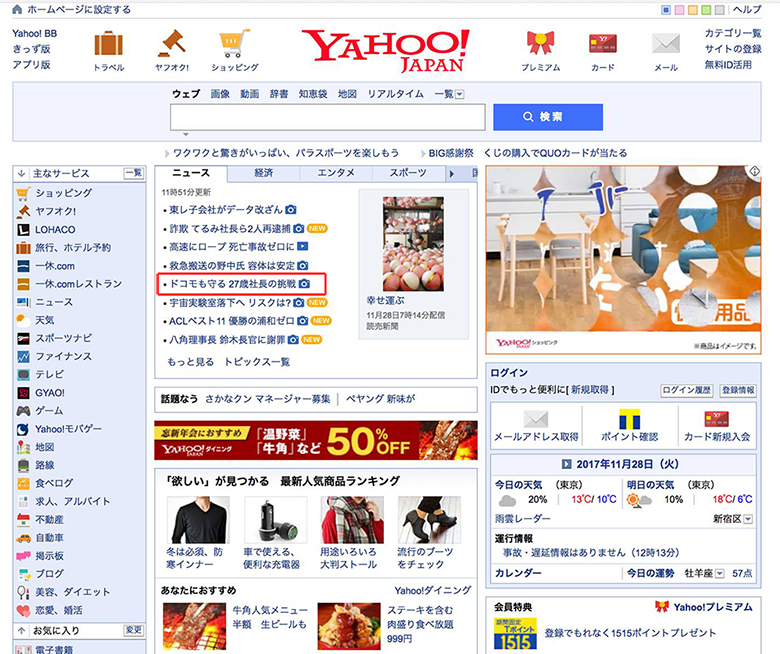Select the ニュース tab
780x654 pixels.
tap(191, 173)
